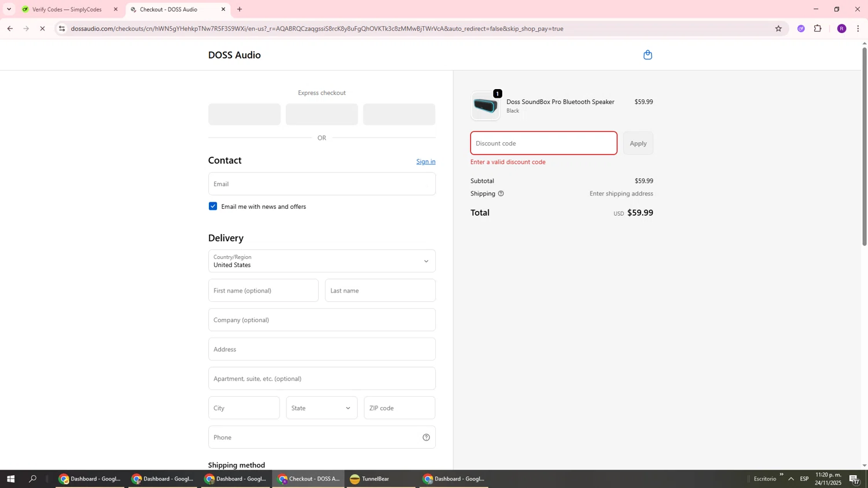Open Windows taskbar search
This screenshot has height=488, width=868.
click(33, 479)
